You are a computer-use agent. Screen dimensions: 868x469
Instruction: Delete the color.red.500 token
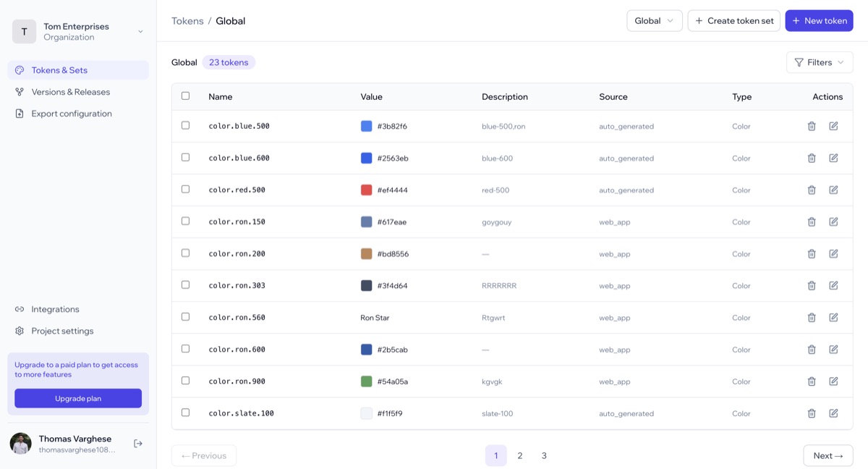pyautogui.click(x=812, y=190)
